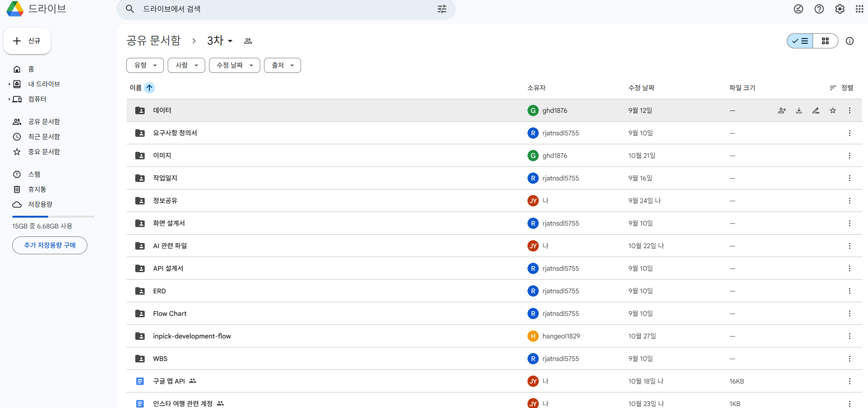Expand the 3차 folder menu

(220, 41)
